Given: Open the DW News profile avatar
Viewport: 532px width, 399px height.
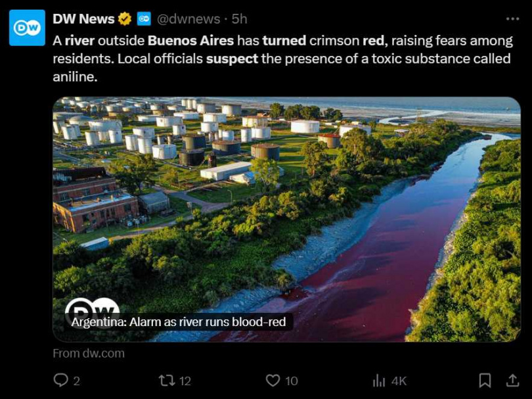Looking at the screenshot, I should click(x=27, y=28).
